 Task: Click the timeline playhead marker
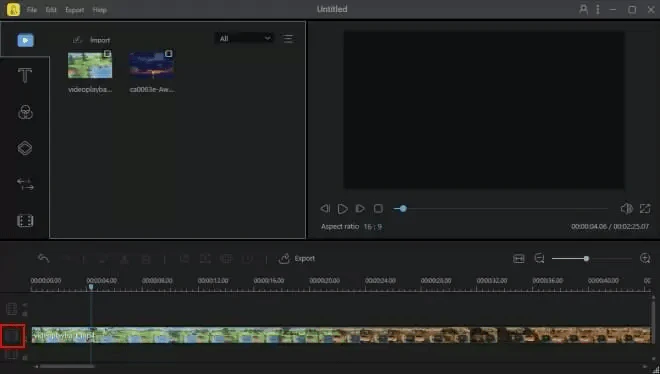[91, 287]
